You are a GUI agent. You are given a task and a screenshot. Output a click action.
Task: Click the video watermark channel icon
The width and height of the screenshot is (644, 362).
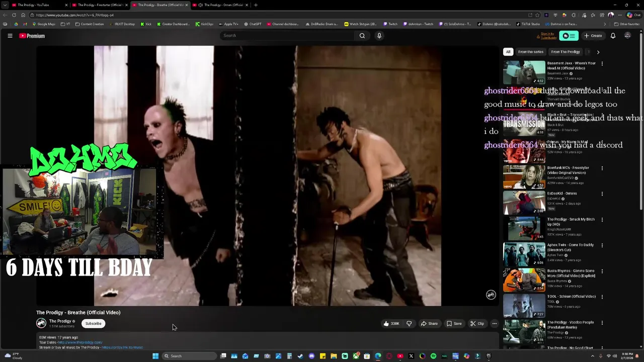pos(491,295)
